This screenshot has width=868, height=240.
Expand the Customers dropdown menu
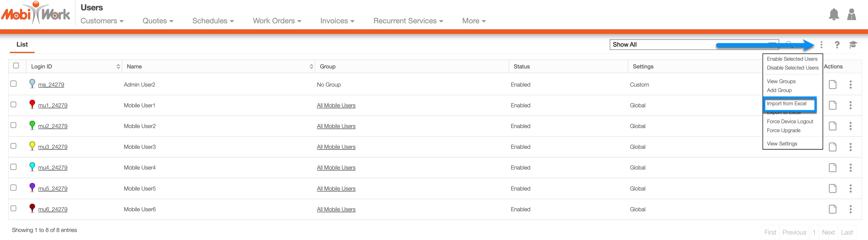pyautogui.click(x=102, y=21)
